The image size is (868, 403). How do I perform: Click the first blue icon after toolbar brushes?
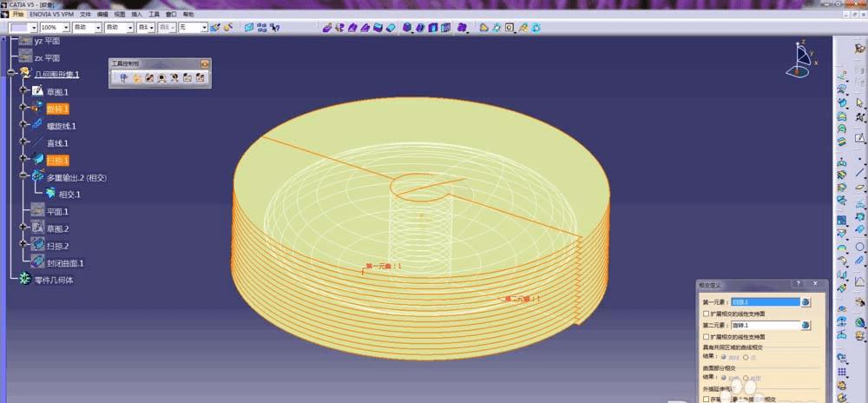point(248,27)
